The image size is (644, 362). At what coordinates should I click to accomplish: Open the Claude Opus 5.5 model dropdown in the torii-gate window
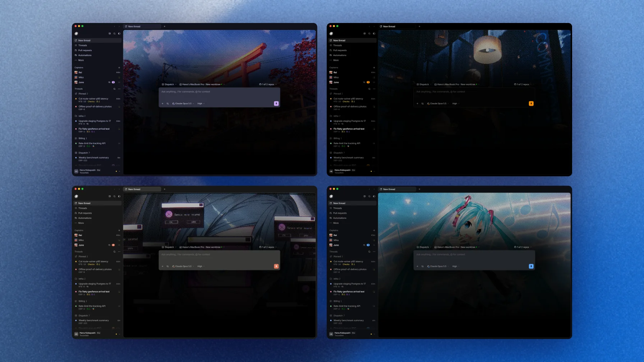tap(183, 103)
